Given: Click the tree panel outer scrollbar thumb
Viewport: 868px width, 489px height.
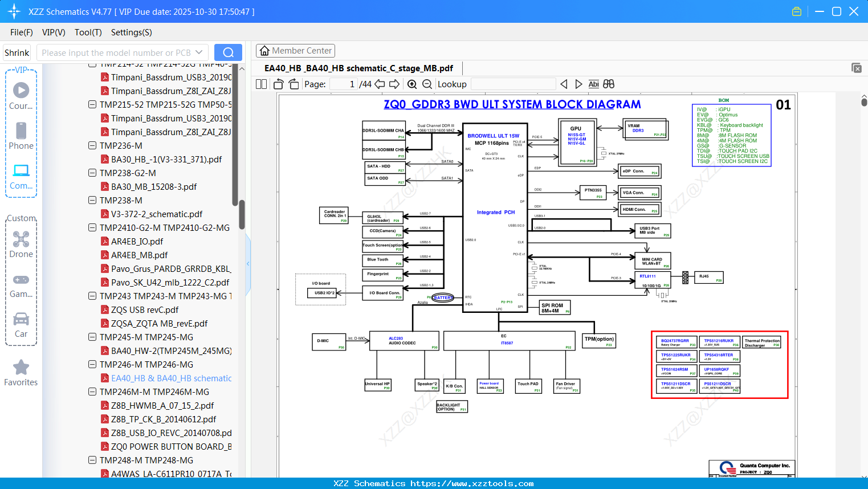Looking at the screenshot, I should pos(242,214).
